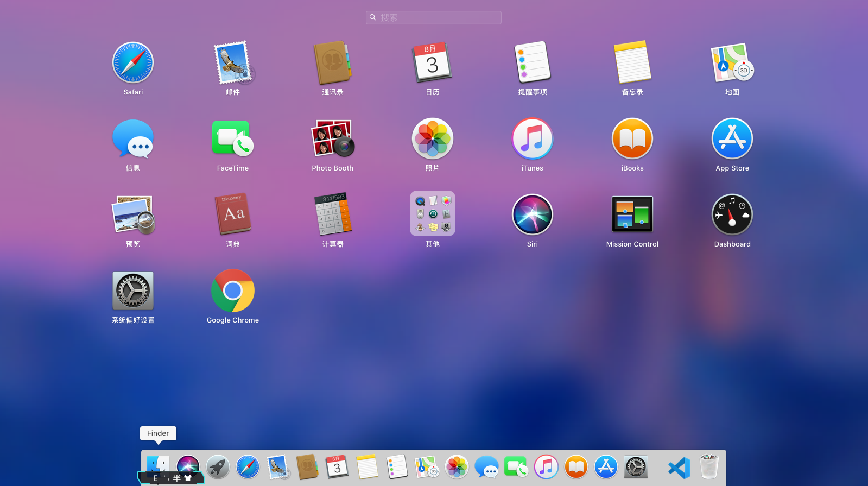Screen dimensions: 868x486
Task: Open iBooks icon in the Dock
Action: click(x=576, y=466)
